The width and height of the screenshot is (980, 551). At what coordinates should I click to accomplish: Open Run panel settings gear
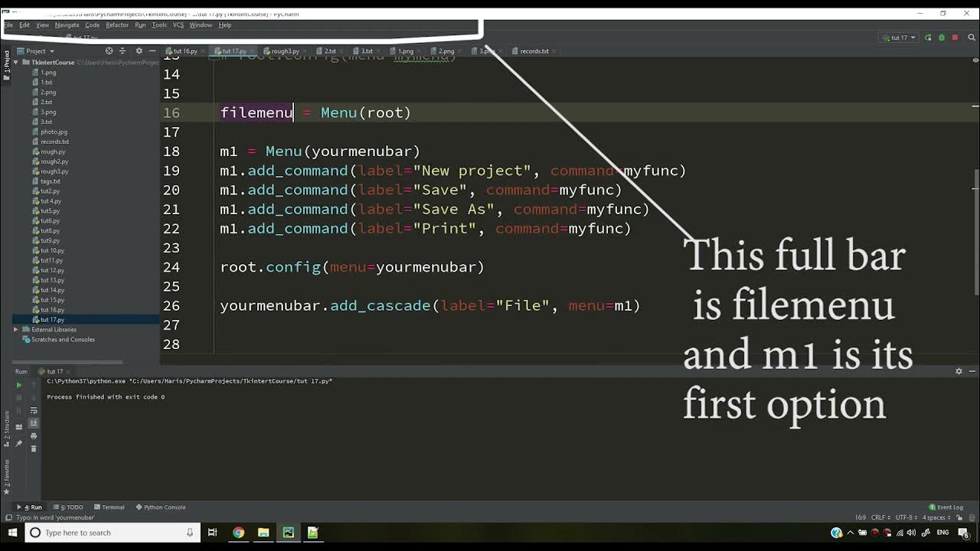(x=959, y=371)
